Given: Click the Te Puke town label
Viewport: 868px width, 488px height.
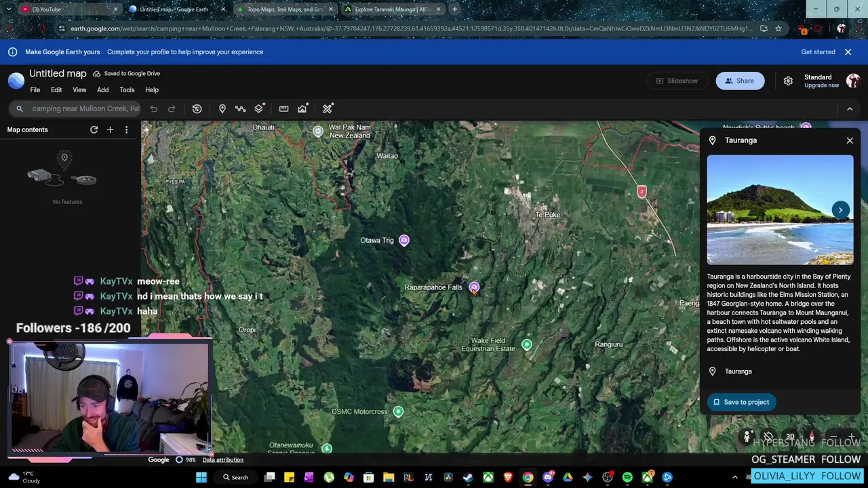Looking at the screenshot, I should [548, 215].
